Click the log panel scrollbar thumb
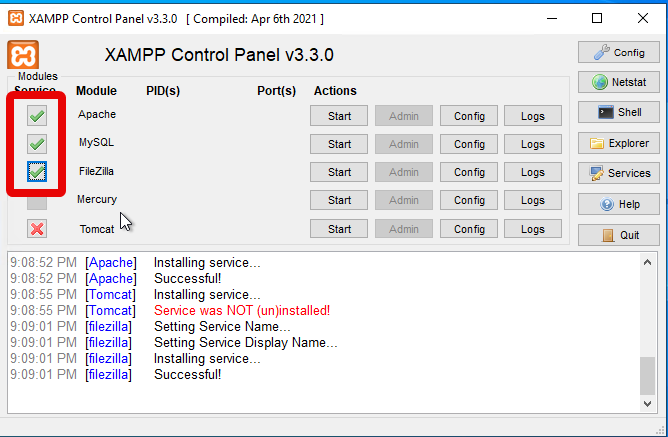668x437 pixels. (x=648, y=376)
